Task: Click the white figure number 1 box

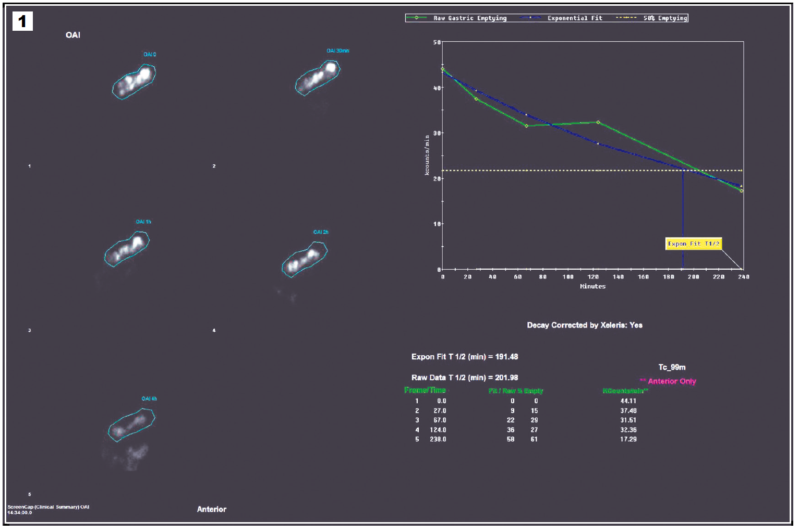Action: coord(22,21)
